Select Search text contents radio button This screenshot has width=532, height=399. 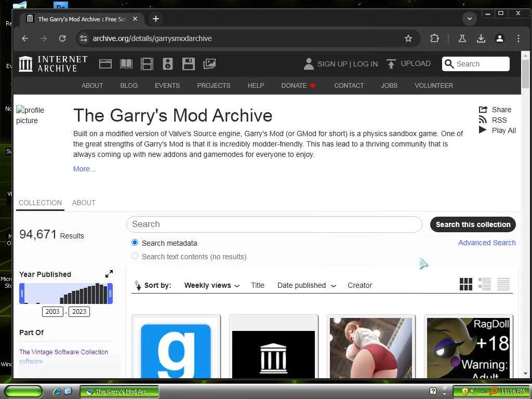click(135, 256)
